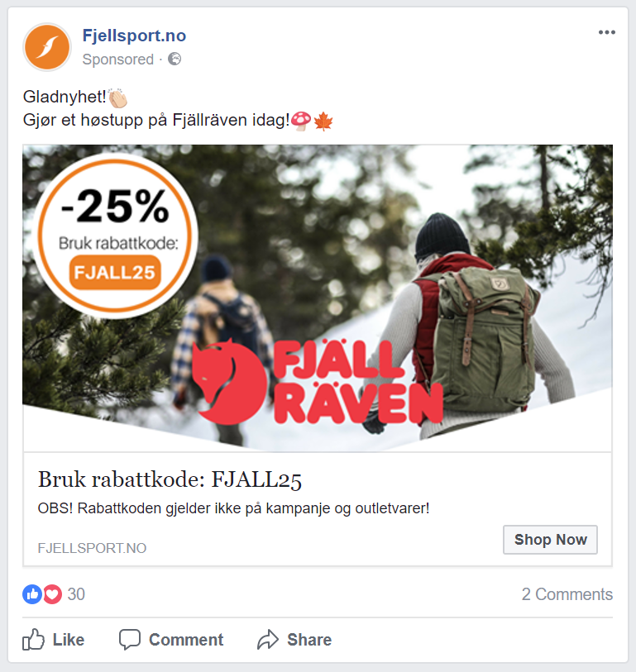The height and width of the screenshot is (672, 636).
Task: Click the orange FJALL25 code badge
Action: click(115, 273)
